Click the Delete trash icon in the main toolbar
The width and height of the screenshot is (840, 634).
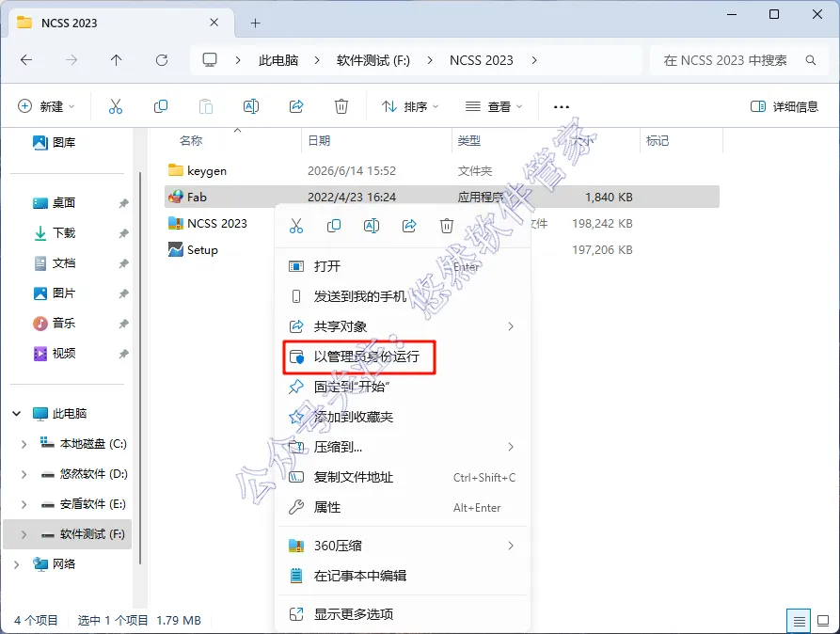pos(341,106)
